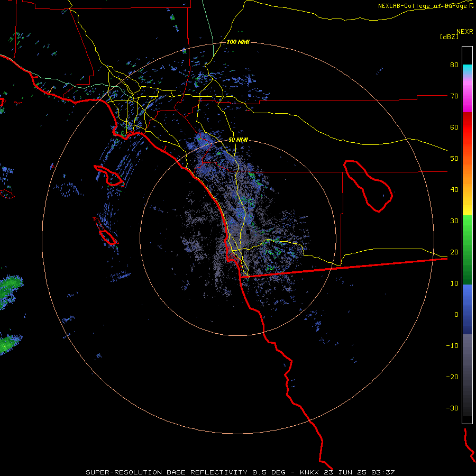Click the 50 NMI range ring label
This screenshot has width=476, height=476.
[x=238, y=140]
